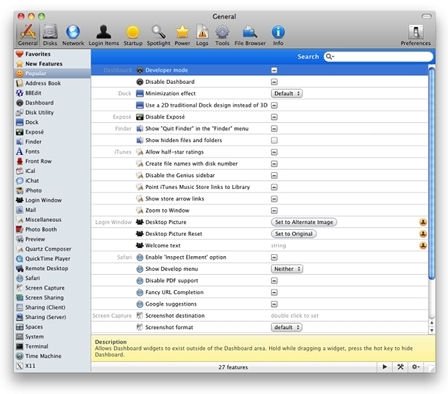The width and height of the screenshot is (448, 394).
Task: Open the search field magnifier menu
Action: (x=329, y=57)
